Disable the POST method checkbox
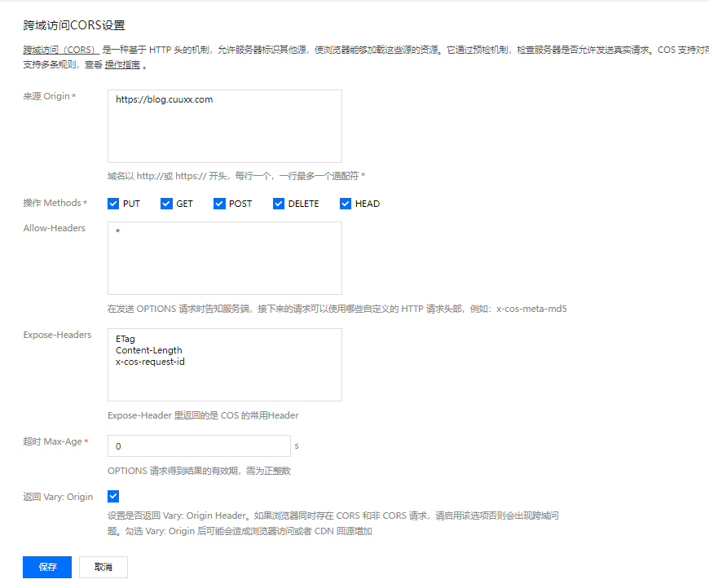709x588 pixels. pyautogui.click(x=219, y=204)
